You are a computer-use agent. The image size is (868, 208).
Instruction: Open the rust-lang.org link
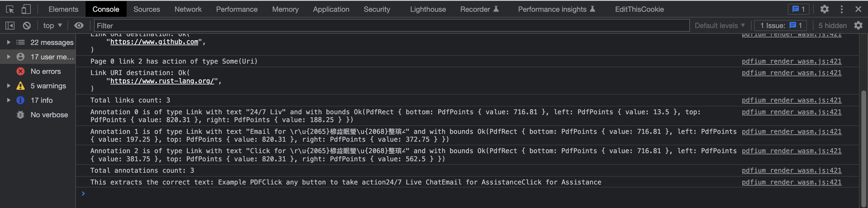coord(162,81)
